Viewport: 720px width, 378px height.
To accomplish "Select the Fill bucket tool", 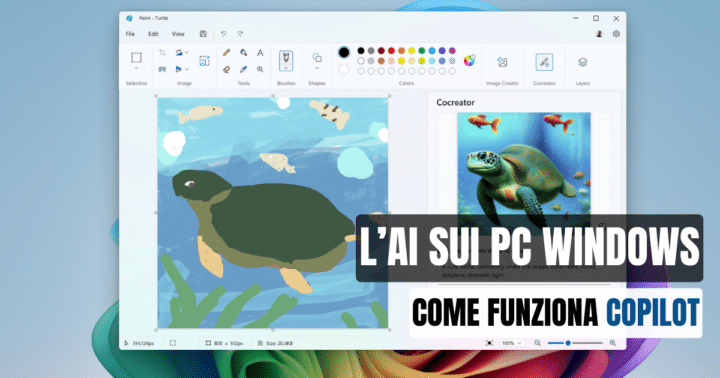I will [x=243, y=53].
